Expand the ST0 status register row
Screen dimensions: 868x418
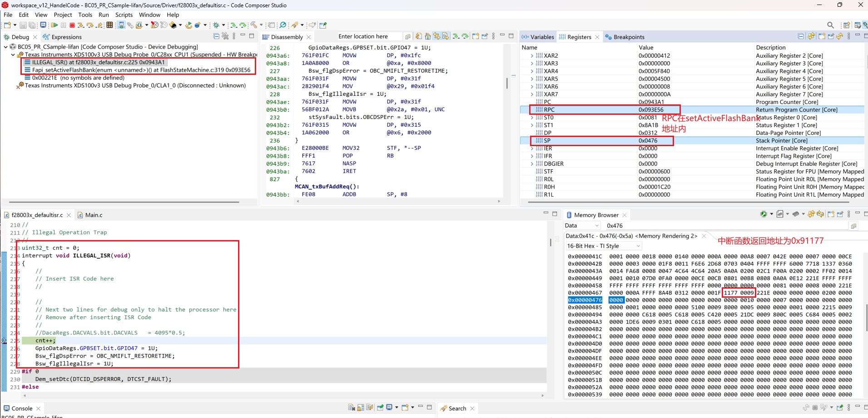tap(532, 118)
